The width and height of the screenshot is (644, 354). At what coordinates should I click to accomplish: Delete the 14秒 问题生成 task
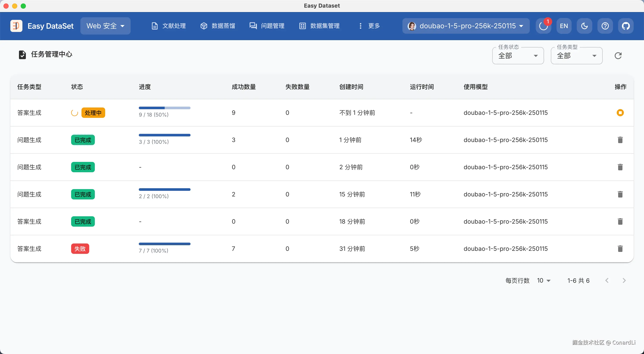pos(620,140)
